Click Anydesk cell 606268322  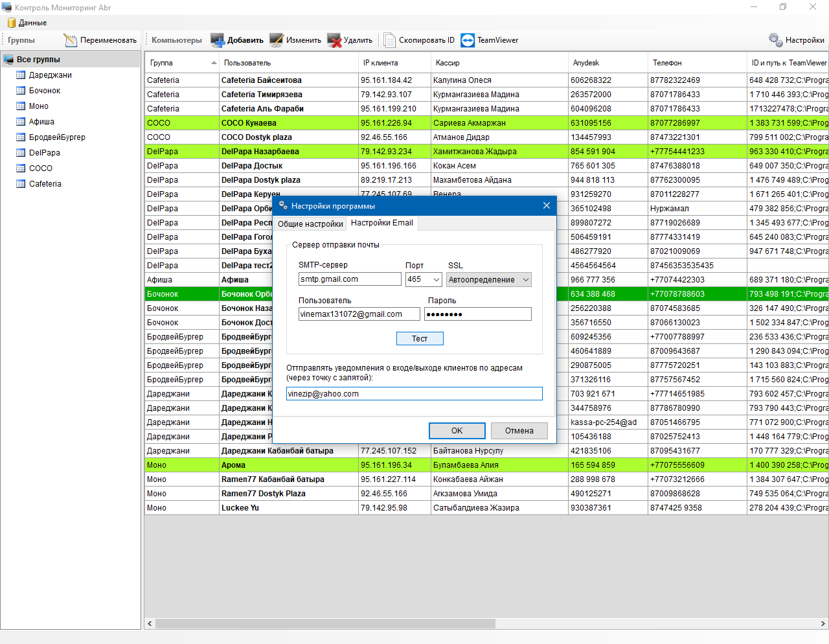point(609,80)
